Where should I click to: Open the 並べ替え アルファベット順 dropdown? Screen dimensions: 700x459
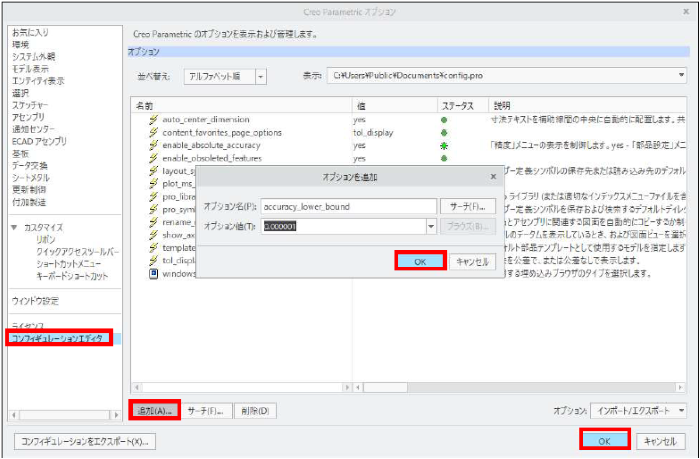(x=261, y=76)
